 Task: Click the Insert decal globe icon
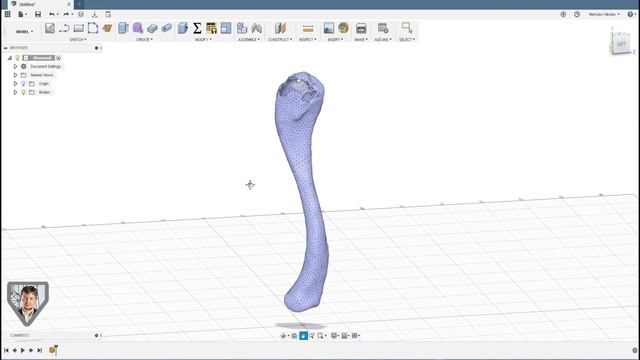point(343,28)
